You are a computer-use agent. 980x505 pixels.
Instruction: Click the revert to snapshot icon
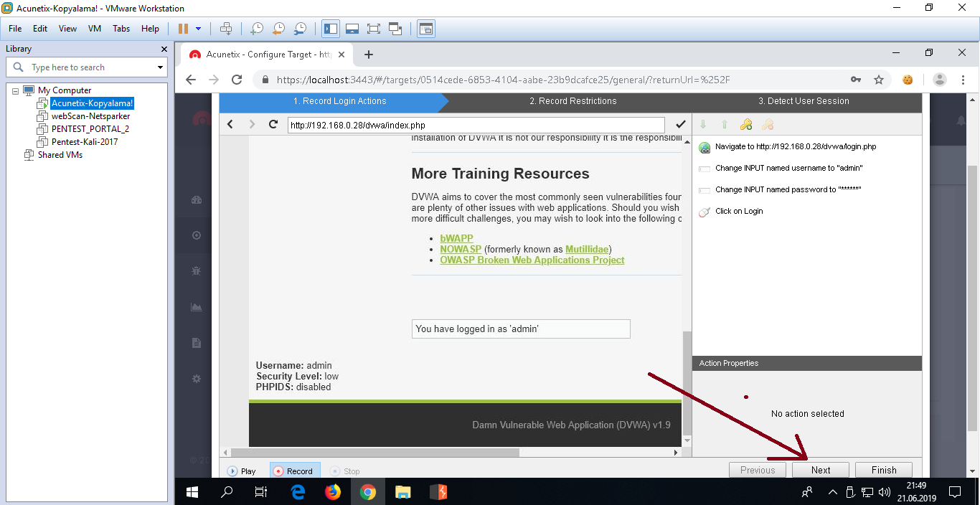point(278,29)
